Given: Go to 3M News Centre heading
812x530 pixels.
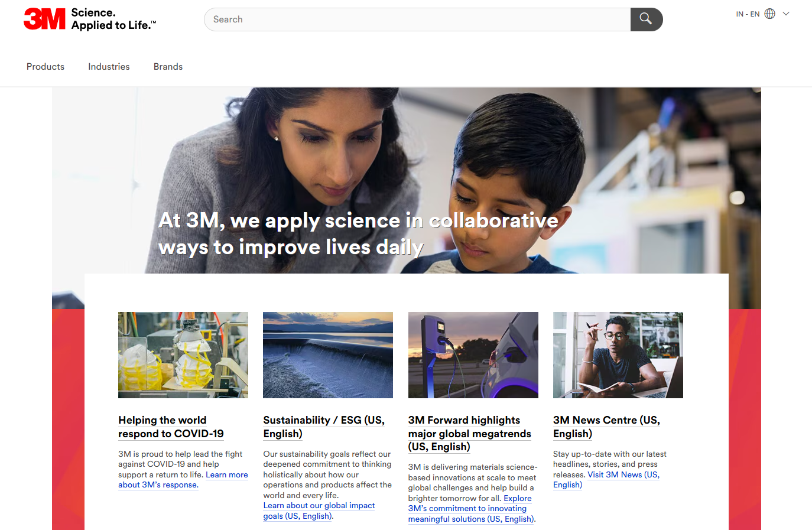Looking at the screenshot, I should point(606,427).
